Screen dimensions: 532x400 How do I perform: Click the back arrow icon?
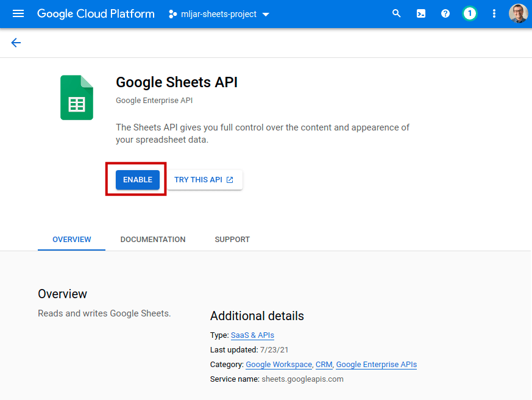15,43
